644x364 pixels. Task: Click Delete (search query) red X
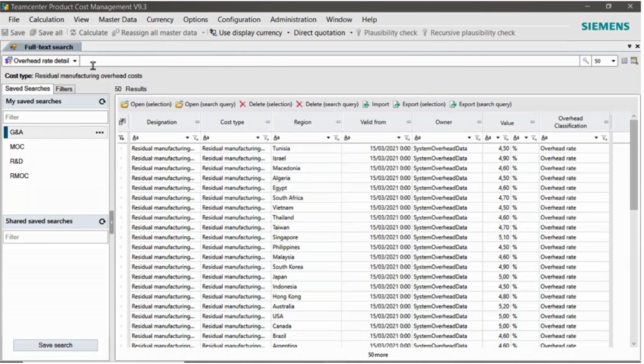[x=299, y=105]
